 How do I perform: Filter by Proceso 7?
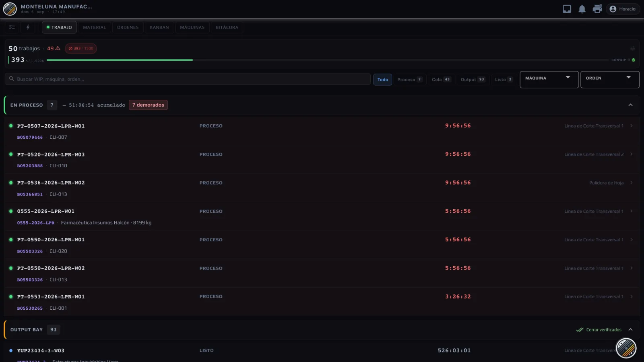(x=409, y=80)
